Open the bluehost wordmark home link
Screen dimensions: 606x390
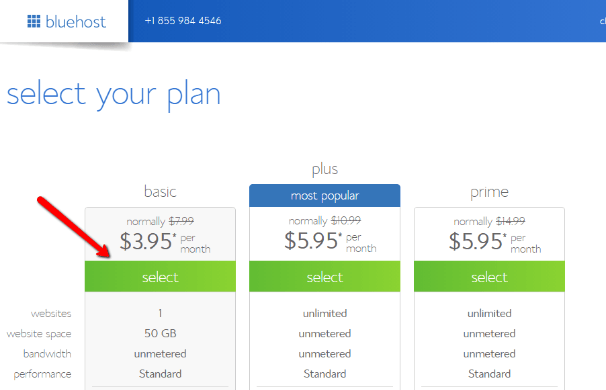(x=75, y=22)
